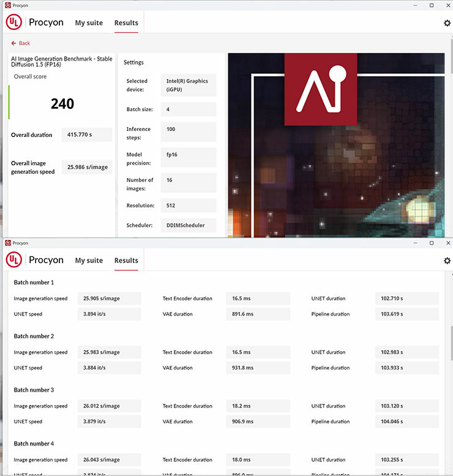
Task: Click the top window vertical scrollbar
Action: [x=451, y=56]
